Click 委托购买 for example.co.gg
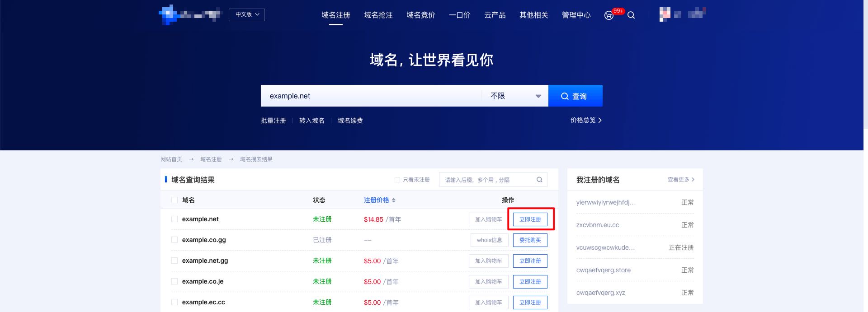 tap(530, 240)
